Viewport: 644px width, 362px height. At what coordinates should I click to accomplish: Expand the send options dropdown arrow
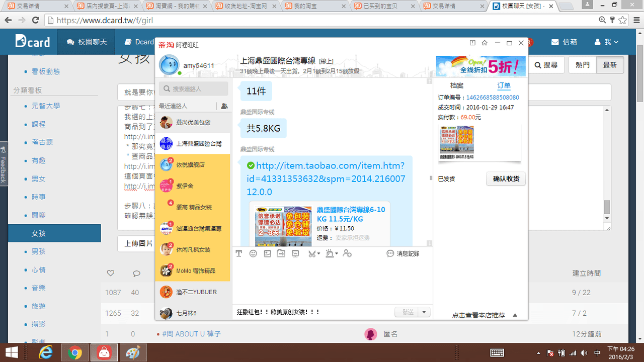click(425, 312)
